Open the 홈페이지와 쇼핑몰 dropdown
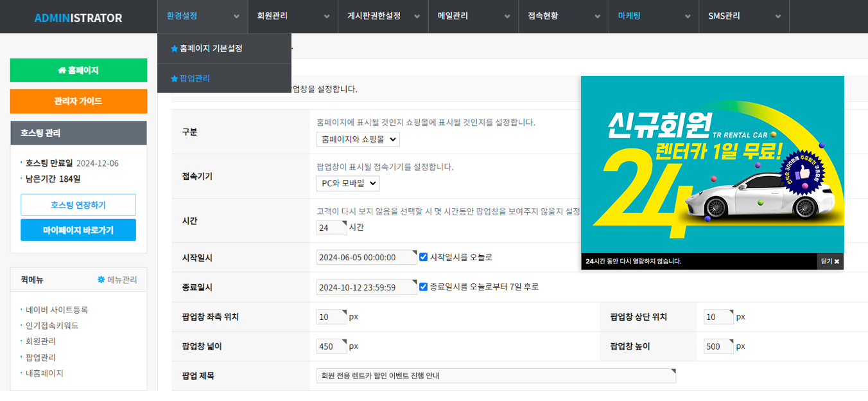This screenshot has height=401, width=868. coord(358,139)
